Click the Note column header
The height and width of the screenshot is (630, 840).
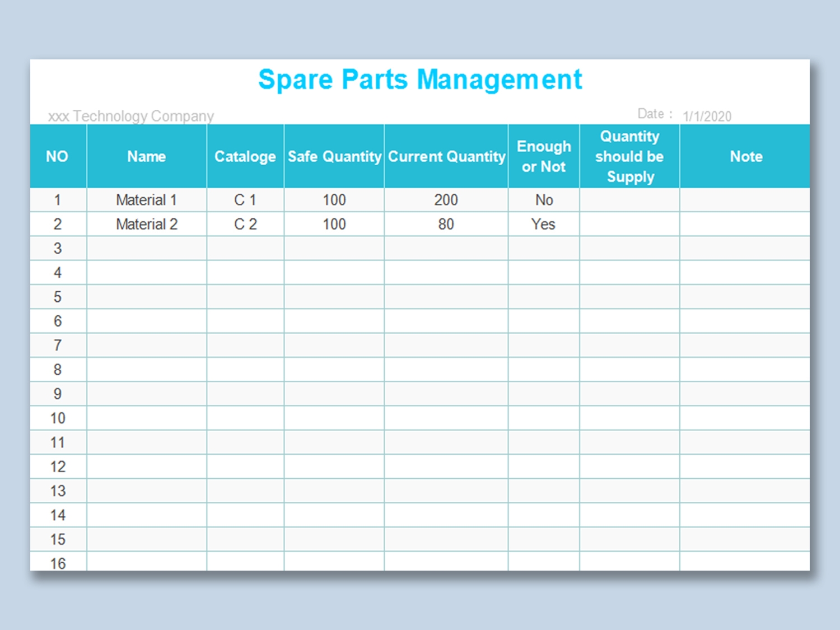click(x=746, y=156)
